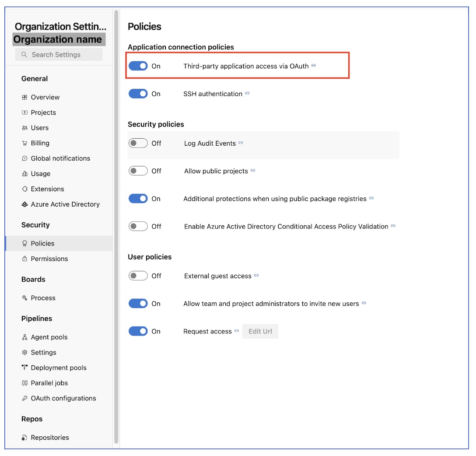Turn on Allow public projects
Screen dimensions: 476x456
click(138, 171)
